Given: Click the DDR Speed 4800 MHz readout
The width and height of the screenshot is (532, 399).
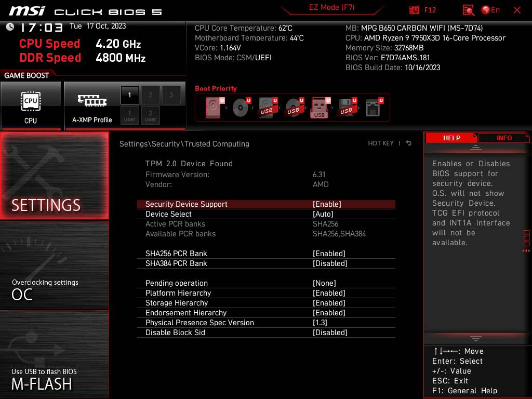Looking at the screenshot, I should [83, 58].
